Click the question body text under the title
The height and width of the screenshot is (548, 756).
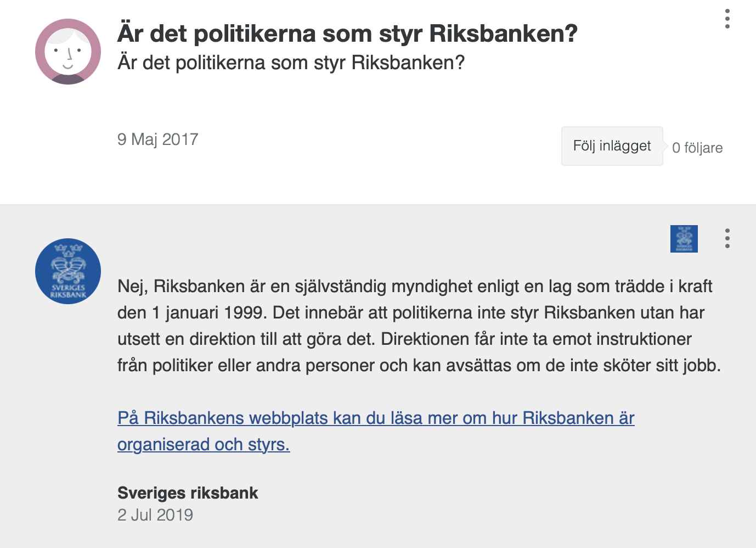pyautogui.click(x=291, y=63)
